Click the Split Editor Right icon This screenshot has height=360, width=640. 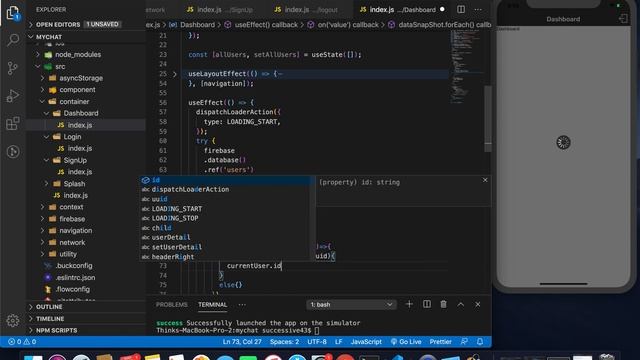(x=461, y=9)
